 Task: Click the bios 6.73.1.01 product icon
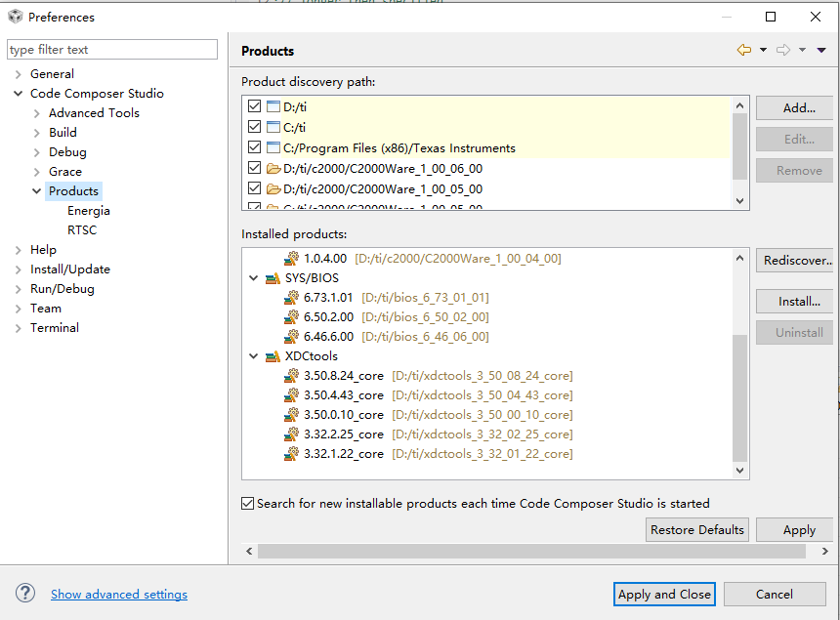[x=291, y=297]
